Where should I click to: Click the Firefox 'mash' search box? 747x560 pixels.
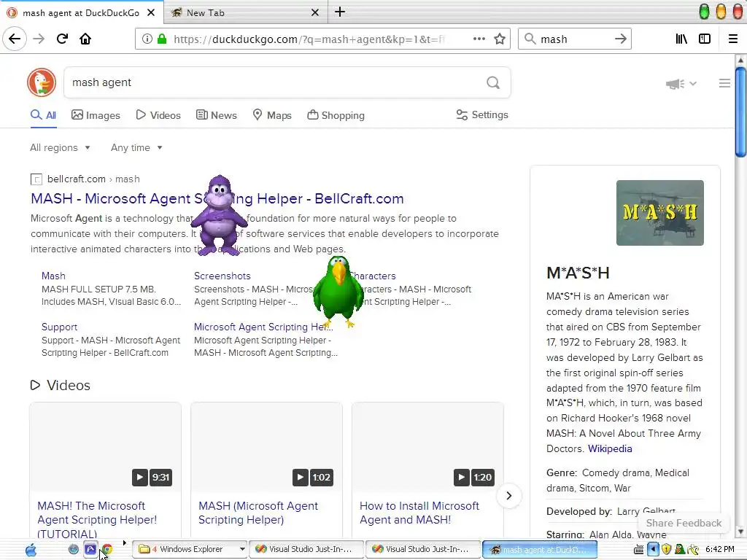[574, 39]
